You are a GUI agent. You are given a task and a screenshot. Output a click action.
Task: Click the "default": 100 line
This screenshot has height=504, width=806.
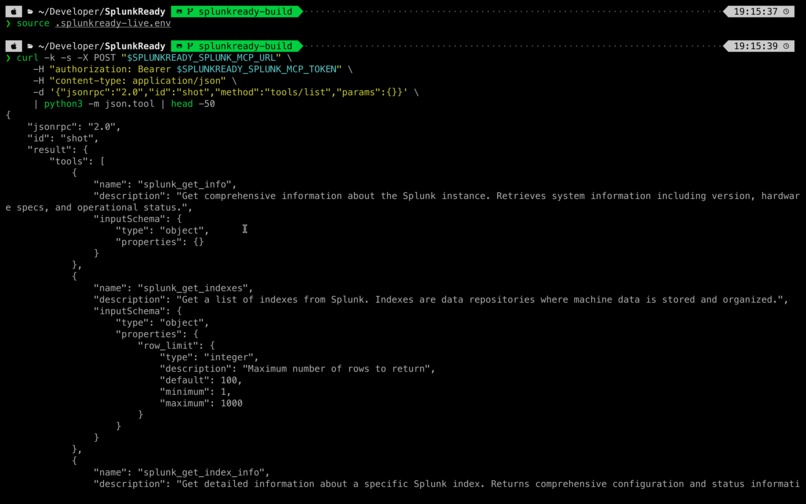[x=201, y=380]
